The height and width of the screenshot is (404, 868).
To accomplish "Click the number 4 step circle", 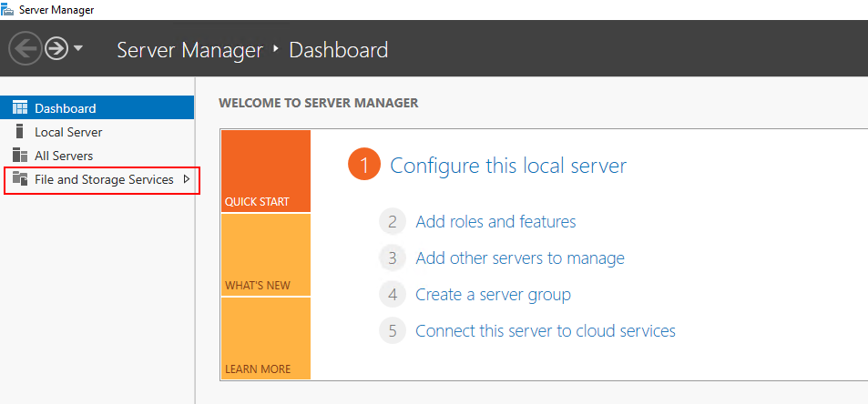I will (x=393, y=295).
